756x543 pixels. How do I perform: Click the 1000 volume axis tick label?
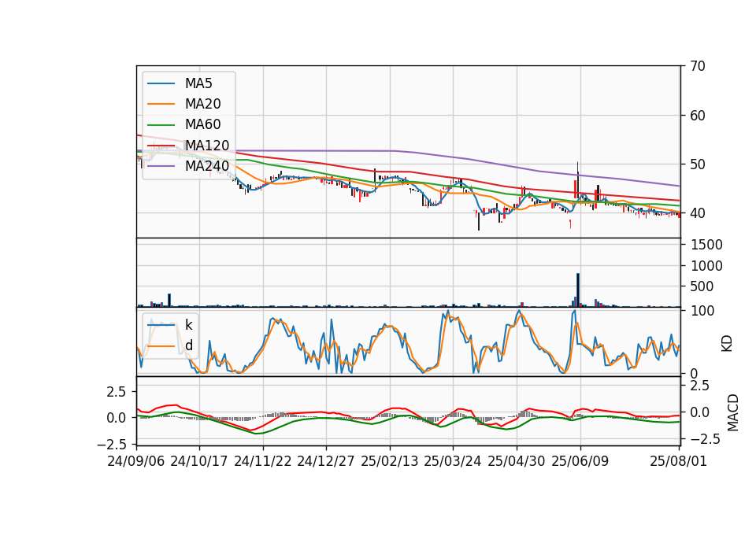706,266
